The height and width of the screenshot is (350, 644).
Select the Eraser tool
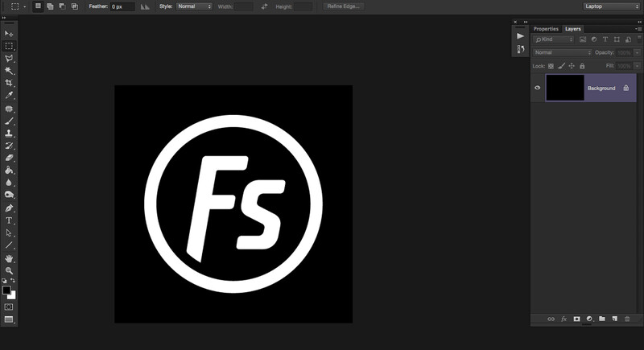[9, 158]
